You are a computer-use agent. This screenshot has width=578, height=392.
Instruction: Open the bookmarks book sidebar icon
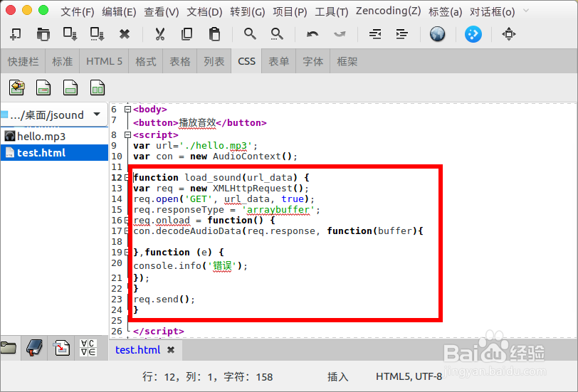pyautogui.click(x=34, y=347)
